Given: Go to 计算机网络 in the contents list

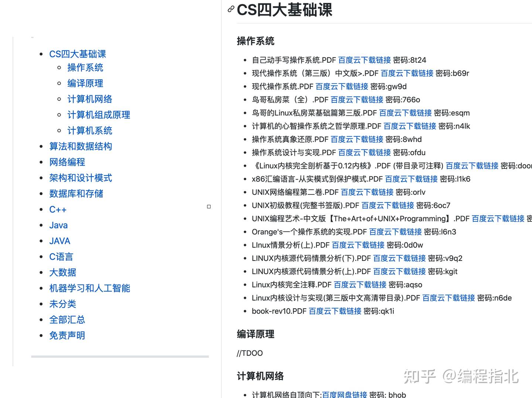Looking at the screenshot, I should point(90,99).
